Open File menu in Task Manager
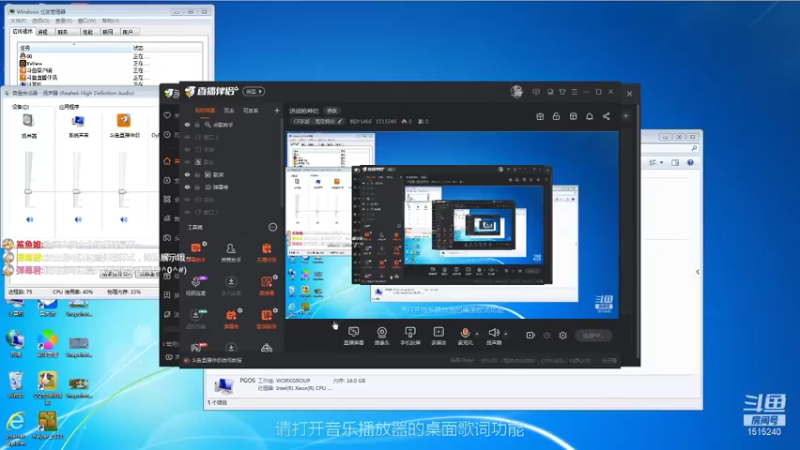 [x=18, y=21]
